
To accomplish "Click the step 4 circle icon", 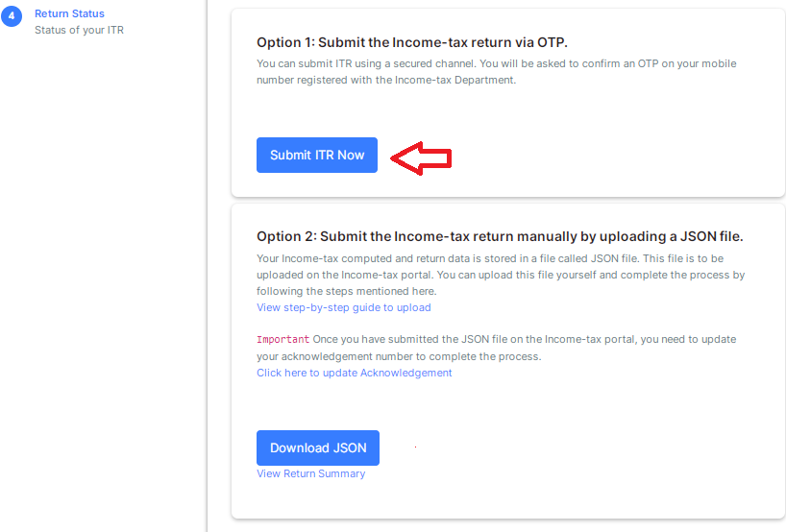I will coord(12,16).
